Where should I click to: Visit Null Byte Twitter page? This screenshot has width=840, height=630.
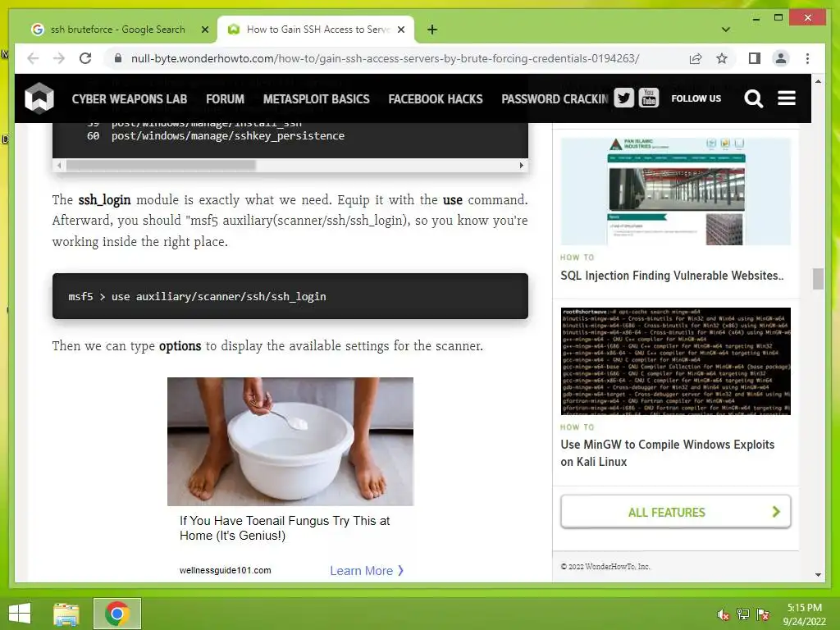point(623,98)
